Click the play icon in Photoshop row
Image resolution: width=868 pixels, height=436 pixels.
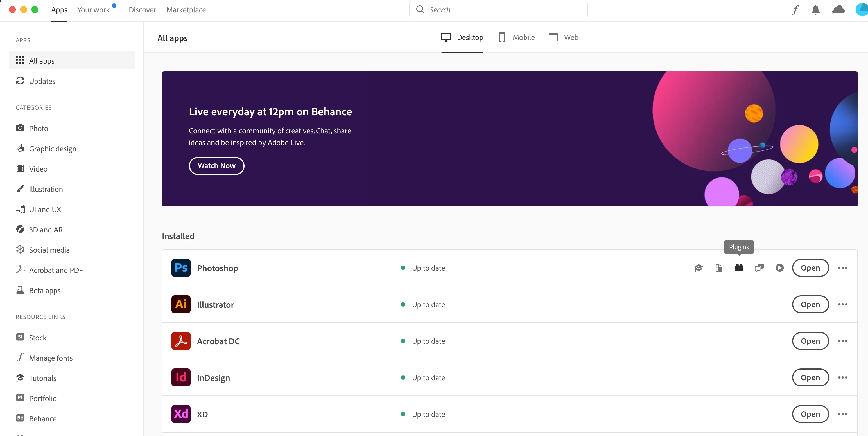[x=779, y=268]
